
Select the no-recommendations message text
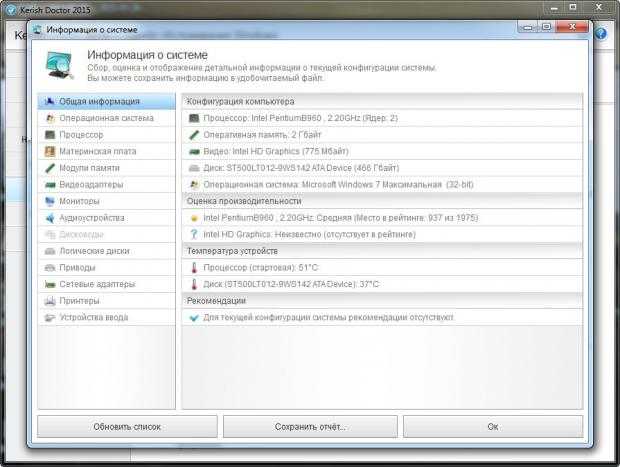tap(329, 318)
